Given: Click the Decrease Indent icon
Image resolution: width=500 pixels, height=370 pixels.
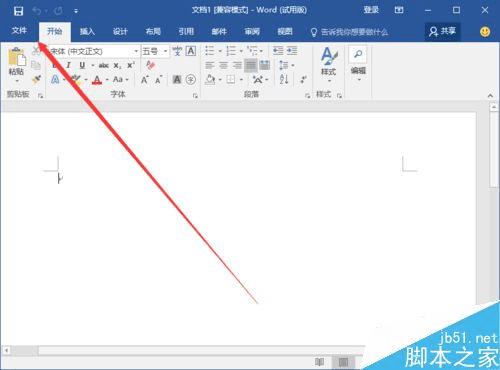Looking at the screenshot, I should [x=278, y=51].
